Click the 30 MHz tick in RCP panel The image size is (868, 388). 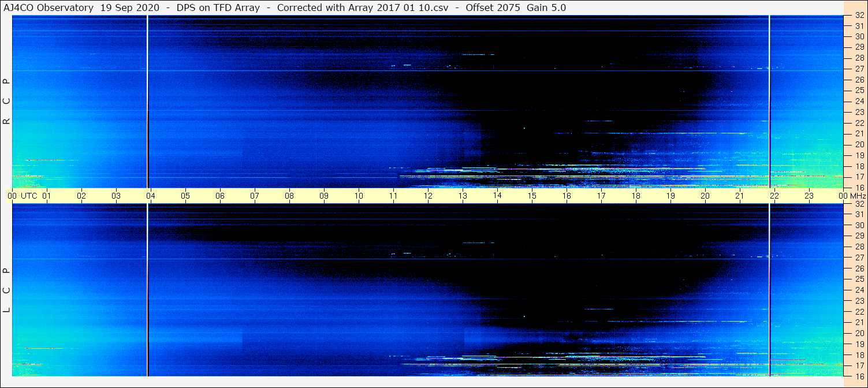tap(859, 36)
